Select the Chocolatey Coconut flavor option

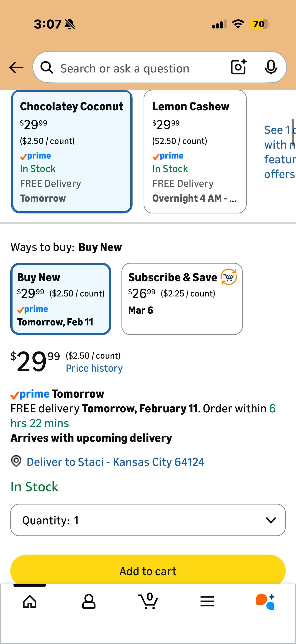pos(72,152)
